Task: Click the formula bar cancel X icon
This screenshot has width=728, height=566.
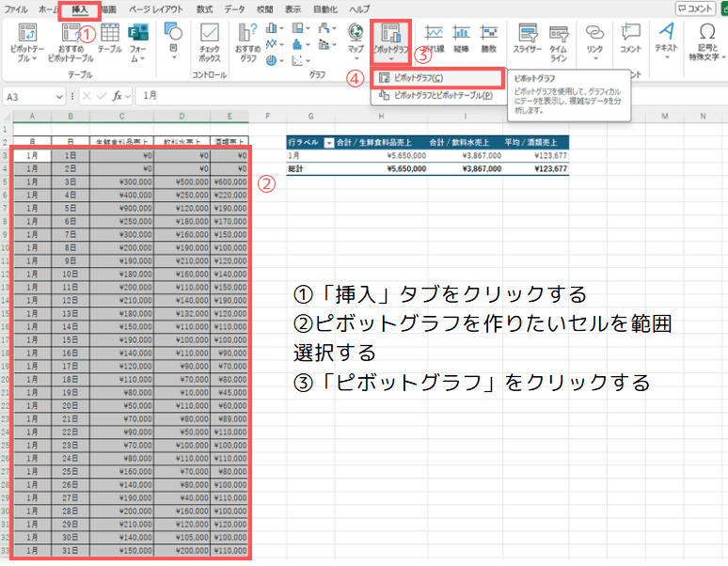Action: tap(87, 96)
